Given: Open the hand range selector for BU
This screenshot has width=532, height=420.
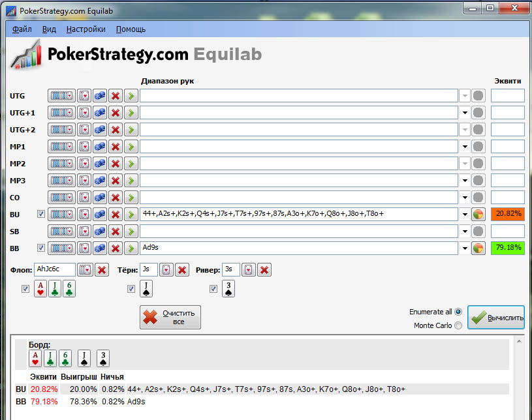Looking at the screenshot, I should (x=61, y=215).
